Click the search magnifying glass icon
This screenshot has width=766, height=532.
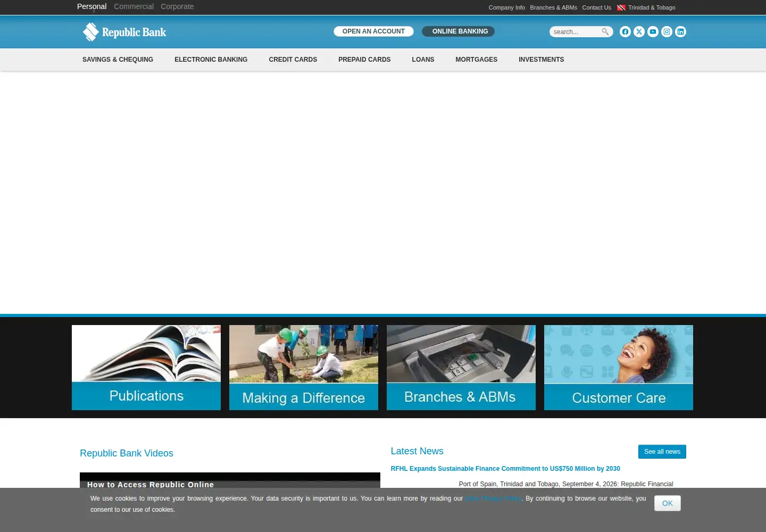605,32
